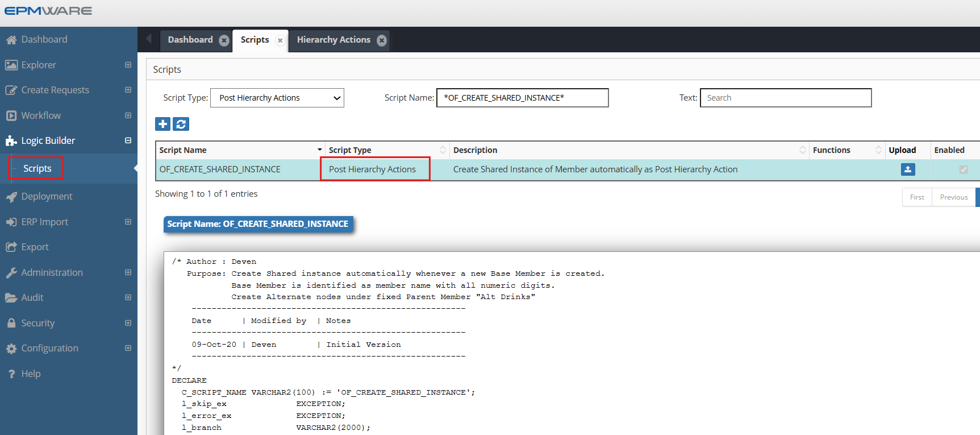Click the First pagination button
The width and height of the screenshot is (980, 435).
click(x=916, y=197)
